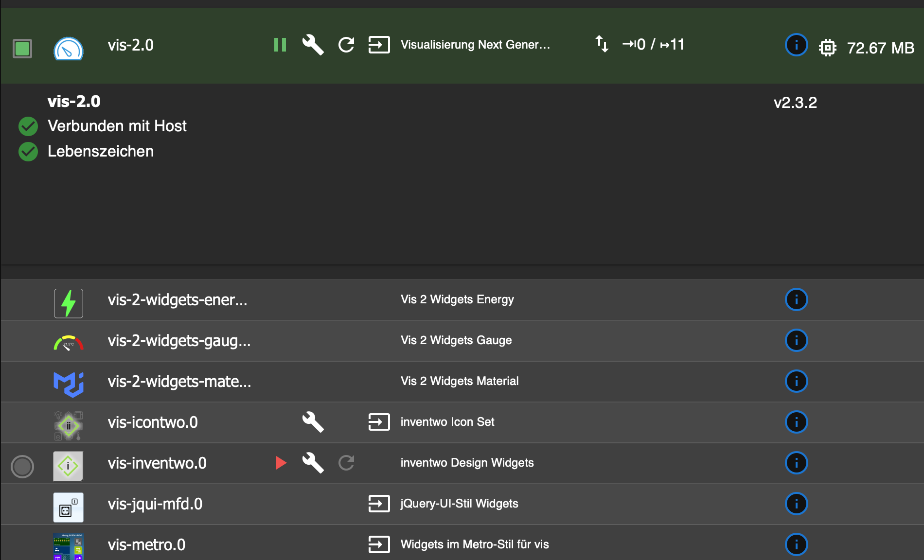The image size is (924, 560).
Task: Click the vis-2-widgets-gauge icon
Action: pyautogui.click(x=69, y=343)
